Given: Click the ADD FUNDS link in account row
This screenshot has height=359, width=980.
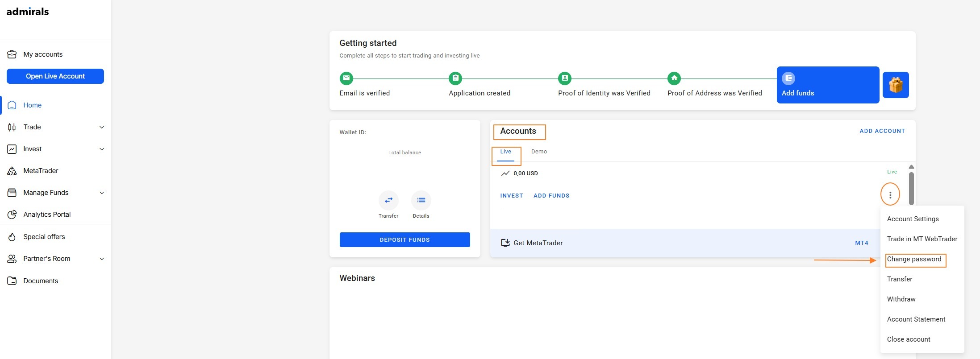Looking at the screenshot, I should coord(551,196).
